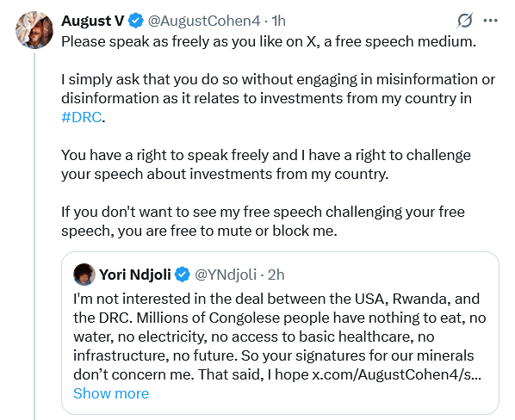The image size is (515, 420).
Task: Open the x.com/AugustCohen4 link in quote
Action: click(396, 374)
